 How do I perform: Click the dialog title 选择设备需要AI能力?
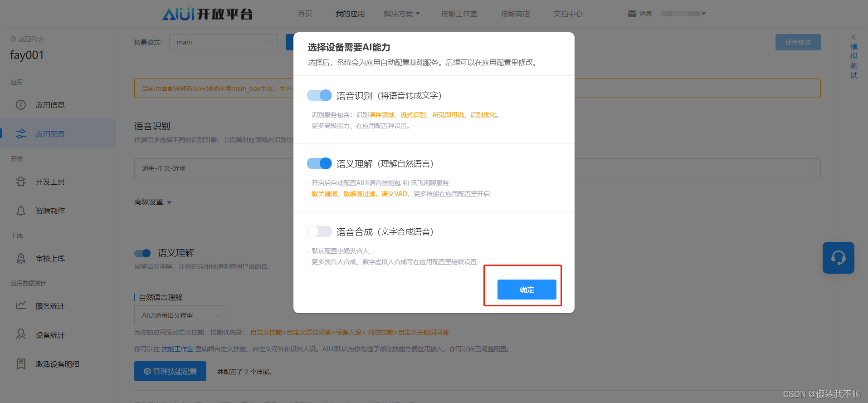point(349,47)
